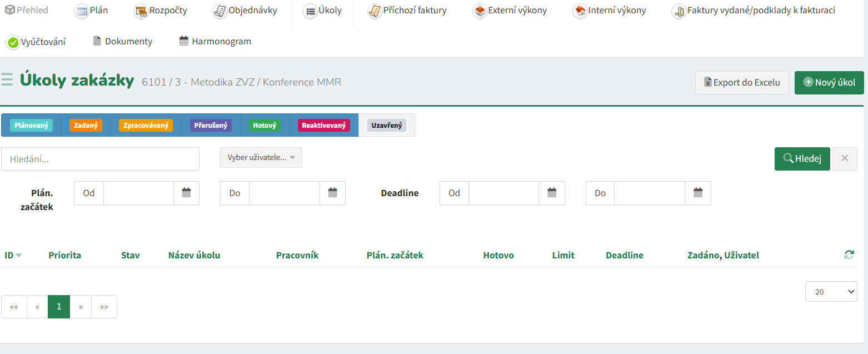868x354 pixels.
Task: Open calendar picker for Deadline Od
Action: pyautogui.click(x=552, y=193)
